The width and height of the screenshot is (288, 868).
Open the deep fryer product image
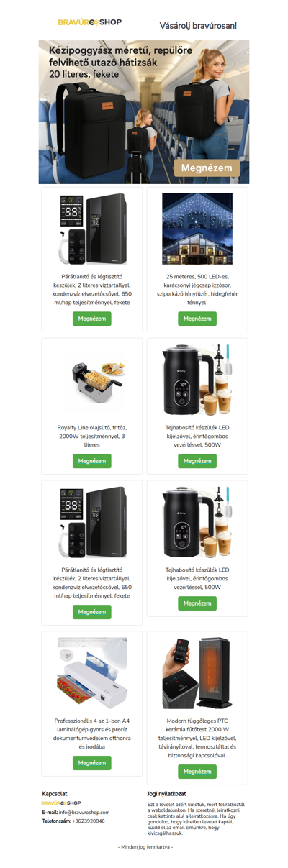pyautogui.click(x=91, y=377)
